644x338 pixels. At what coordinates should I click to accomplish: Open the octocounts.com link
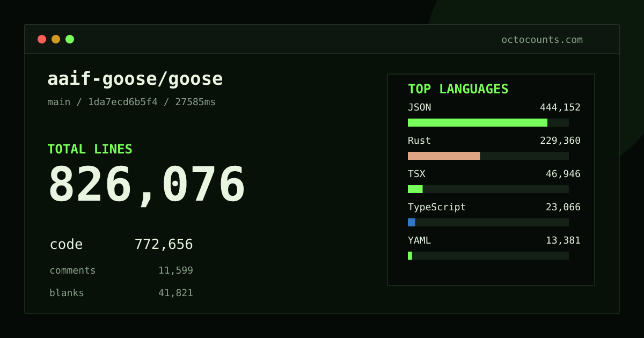point(541,40)
